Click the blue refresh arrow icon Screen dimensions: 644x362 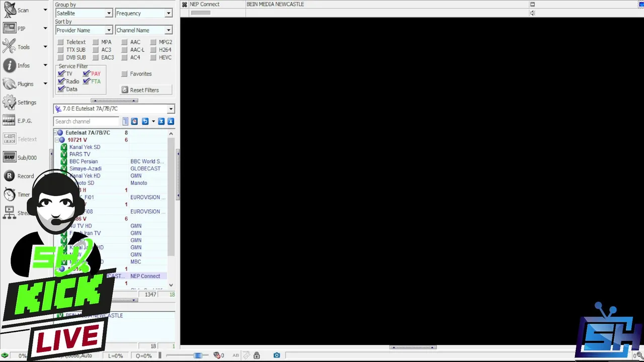(145, 121)
